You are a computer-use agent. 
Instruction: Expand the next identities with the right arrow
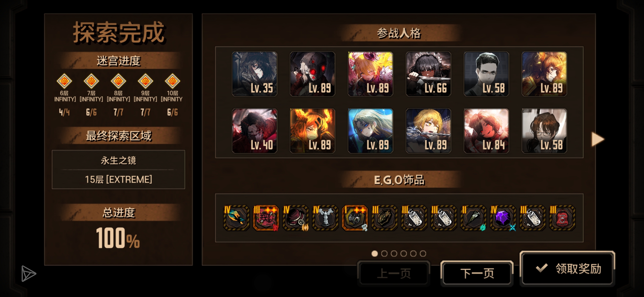[x=598, y=139]
